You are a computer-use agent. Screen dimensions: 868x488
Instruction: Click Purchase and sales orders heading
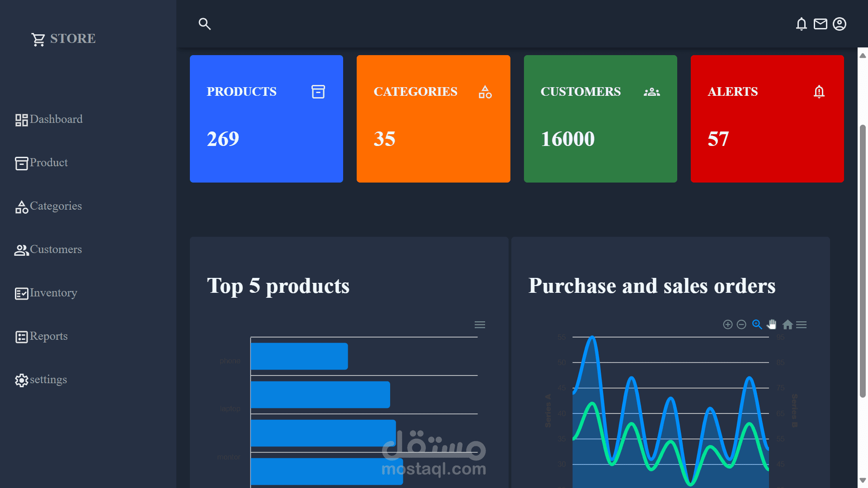(x=652, y=286)
